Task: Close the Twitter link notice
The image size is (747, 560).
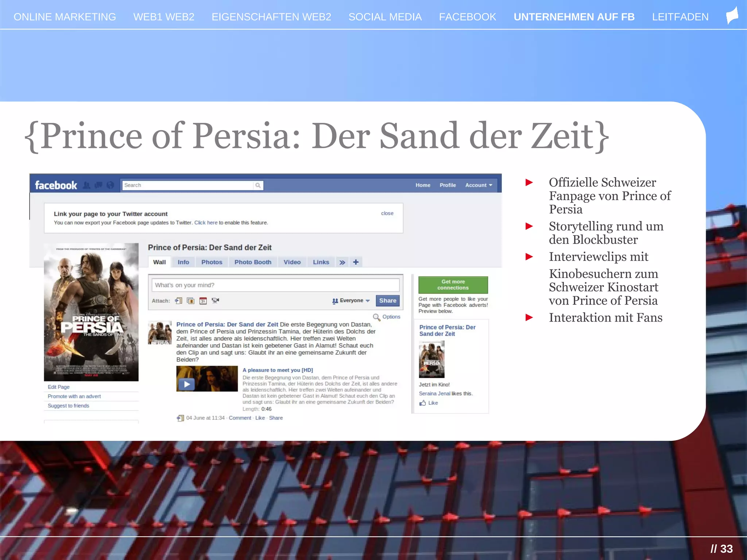Action: pos(387,213)
